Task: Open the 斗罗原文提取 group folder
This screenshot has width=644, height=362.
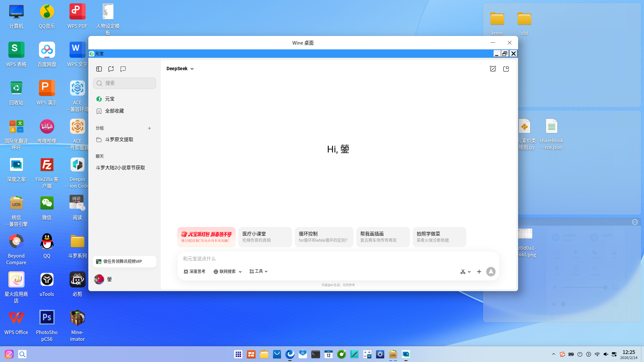Action: [x=125, y=140]
